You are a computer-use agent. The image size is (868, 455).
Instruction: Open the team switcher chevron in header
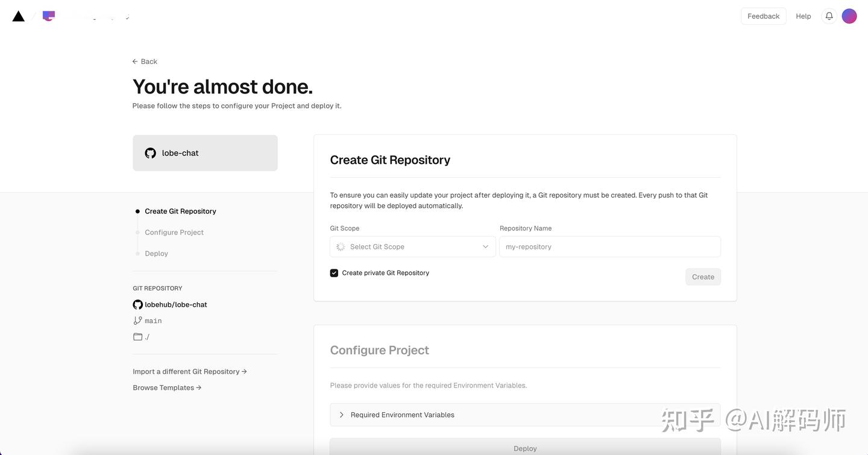[x=127, y=17]
